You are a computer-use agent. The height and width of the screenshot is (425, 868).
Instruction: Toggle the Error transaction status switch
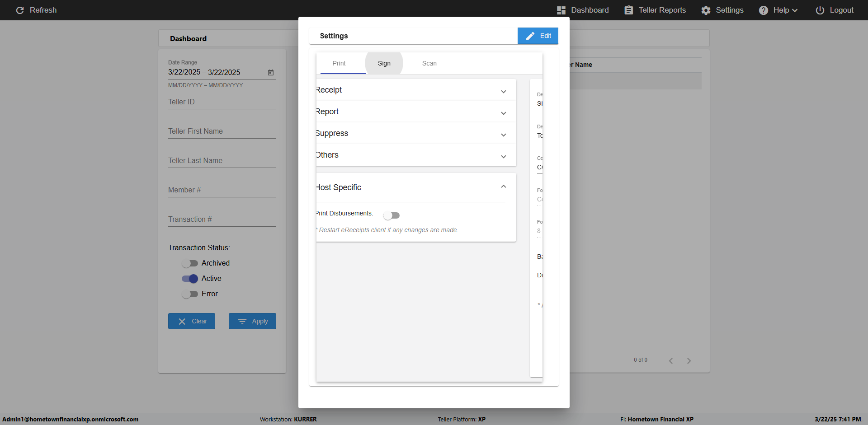(190, 294)
